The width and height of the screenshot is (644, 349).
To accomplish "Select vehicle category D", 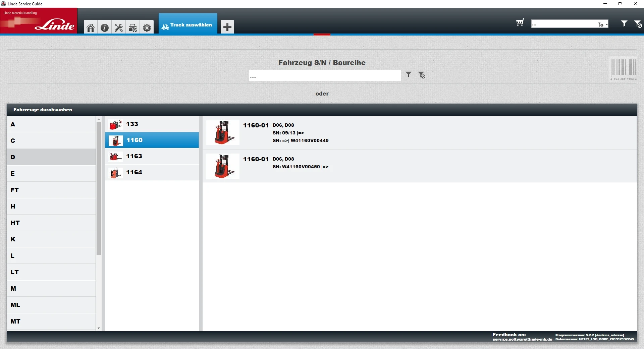I will coord(51,157).
